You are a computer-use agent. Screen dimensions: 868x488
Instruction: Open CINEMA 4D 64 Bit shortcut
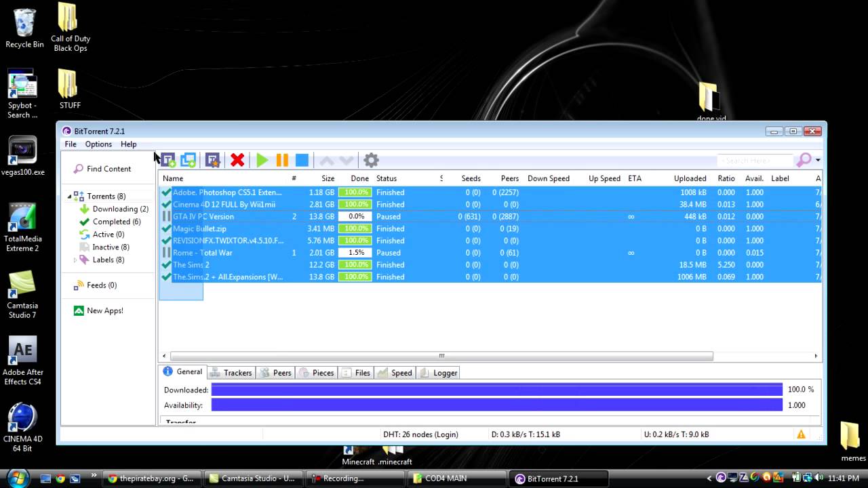click(22, 428)
